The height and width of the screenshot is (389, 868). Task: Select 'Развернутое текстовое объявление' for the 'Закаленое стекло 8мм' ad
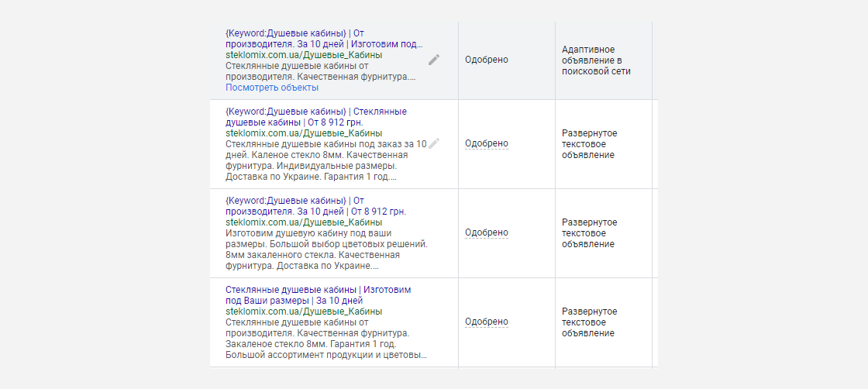click(590, 322)
